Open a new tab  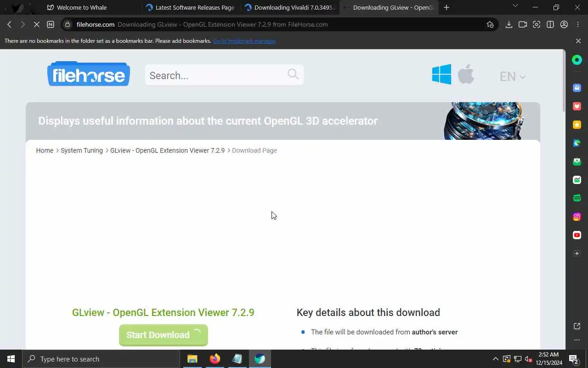click(x=447, y=7)
